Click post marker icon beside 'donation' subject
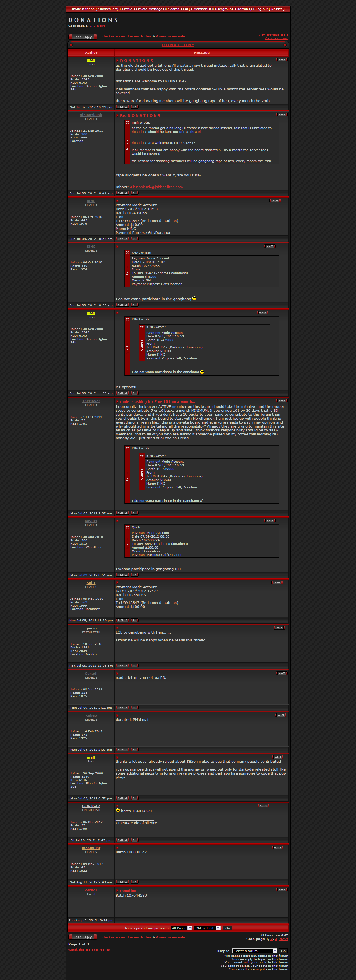 pos(118,890)
